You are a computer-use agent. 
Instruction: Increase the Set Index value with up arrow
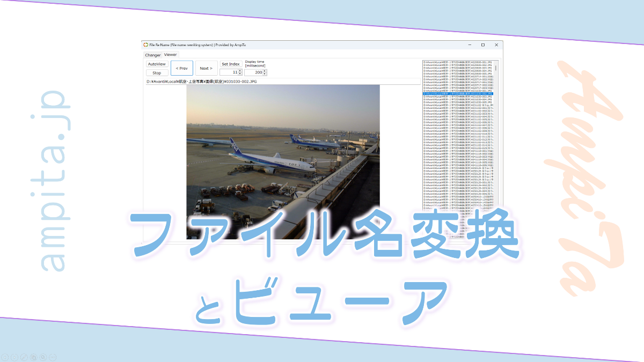coord(240,70)
